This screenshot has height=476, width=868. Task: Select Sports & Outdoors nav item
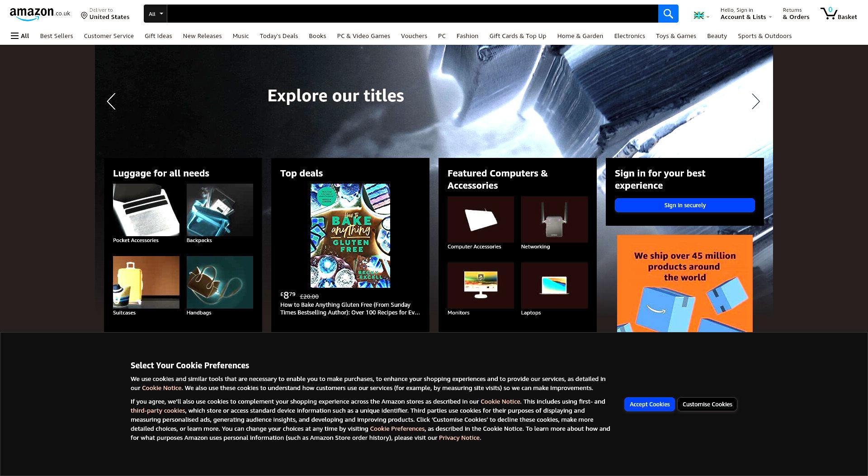[764, 36]
